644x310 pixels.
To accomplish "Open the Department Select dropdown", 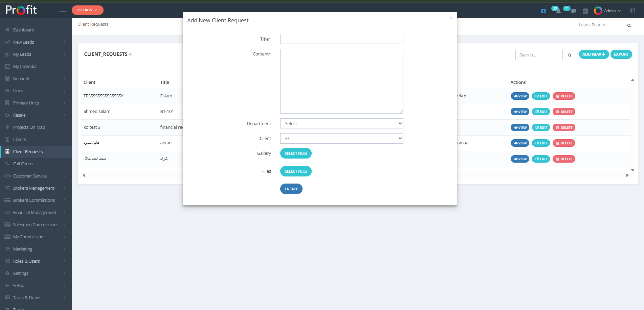I will click(341, 123).
